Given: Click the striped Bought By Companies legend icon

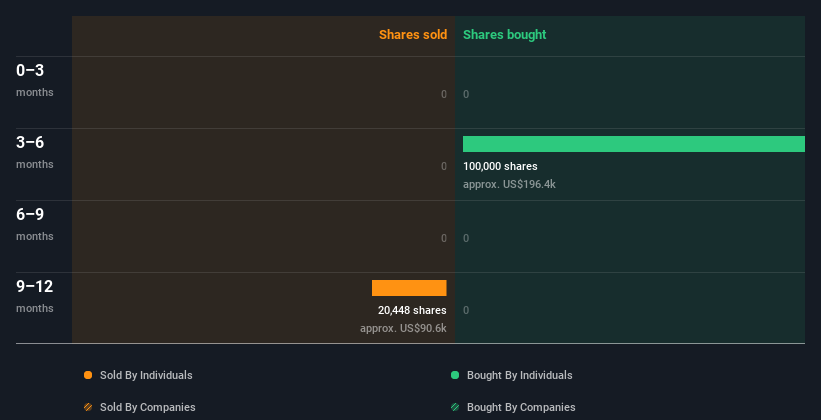Looking at the screenshot, I should [455, 407].
